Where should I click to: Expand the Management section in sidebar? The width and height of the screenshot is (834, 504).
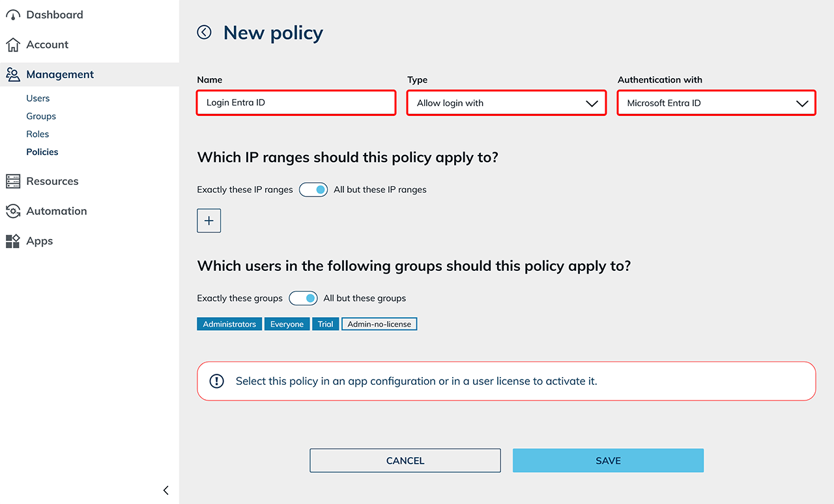[60, 75]
